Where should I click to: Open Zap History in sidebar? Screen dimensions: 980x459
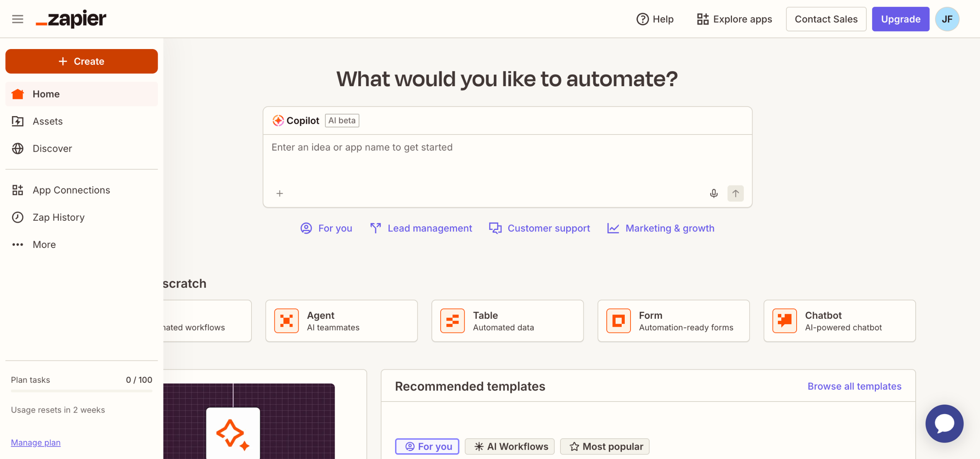pyautogui.click(x=59, y=217)
